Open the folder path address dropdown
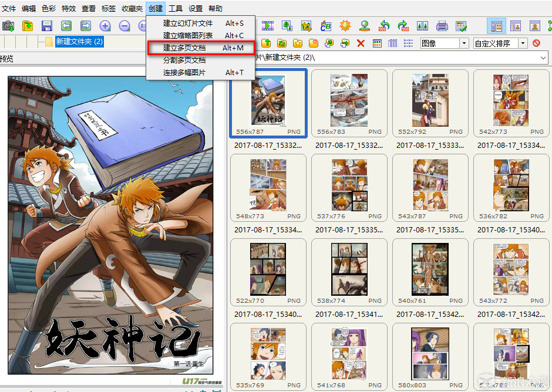This screenshot has width=552, height=392. (x=543, y=58)
